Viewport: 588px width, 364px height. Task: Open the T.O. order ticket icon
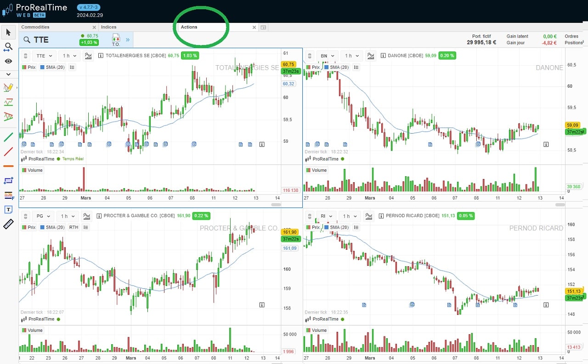coord(116,39)
